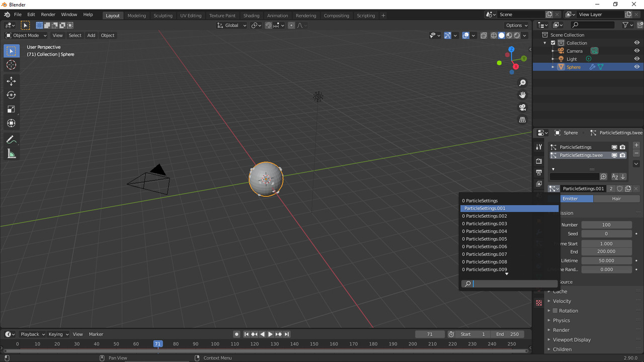The height and width of the screenshot is (362, 644).
Task: Select the Annotate pencil tool
Action: [x=11, y=140]
